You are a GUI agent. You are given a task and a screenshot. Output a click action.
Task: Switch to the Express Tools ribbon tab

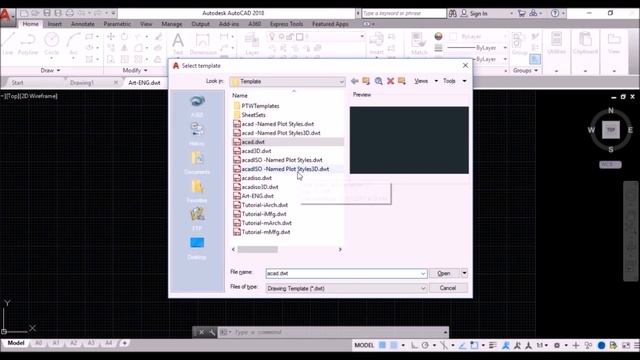pos(287,24)
